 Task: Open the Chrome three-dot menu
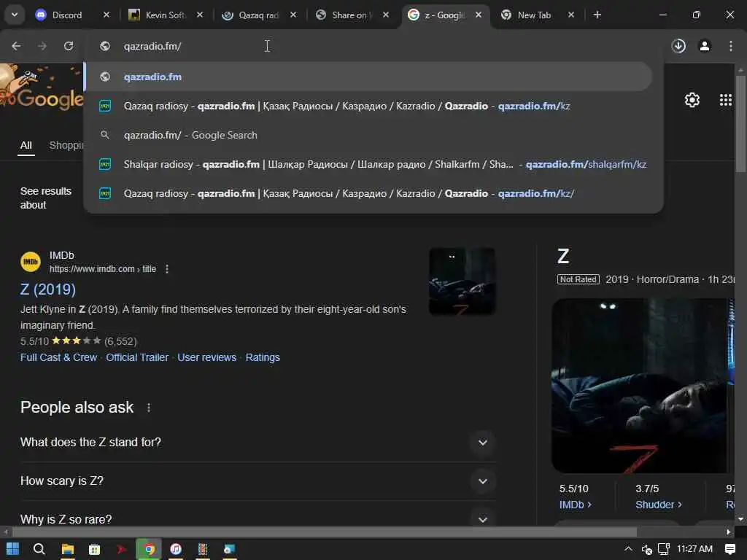pyautogui.click(x=730, y=46)
